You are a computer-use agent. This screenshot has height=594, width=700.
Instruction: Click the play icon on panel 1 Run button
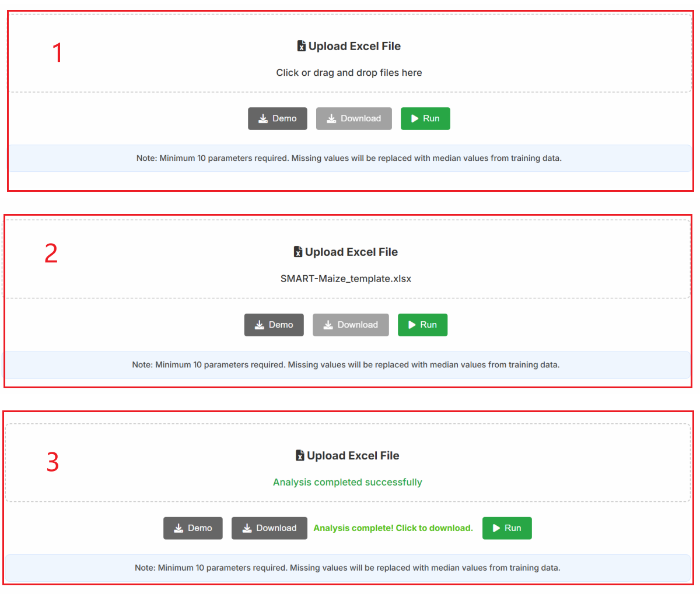coord(415,119)
